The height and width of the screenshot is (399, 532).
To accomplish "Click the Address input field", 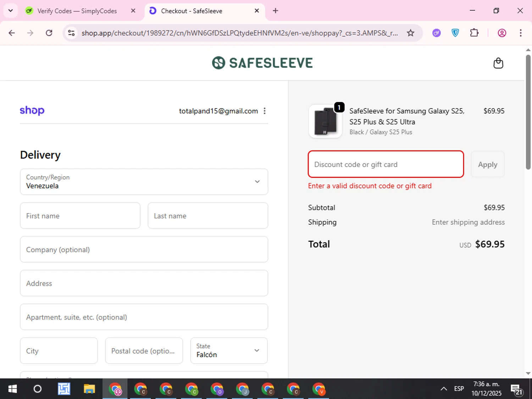I will coord(144,283).
